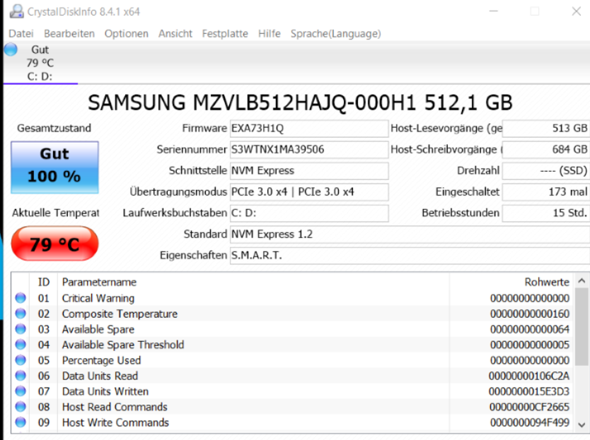This screenshot has width=590, height=440.
Task: Click the Parametername column header
Action: tap(99, 282)
